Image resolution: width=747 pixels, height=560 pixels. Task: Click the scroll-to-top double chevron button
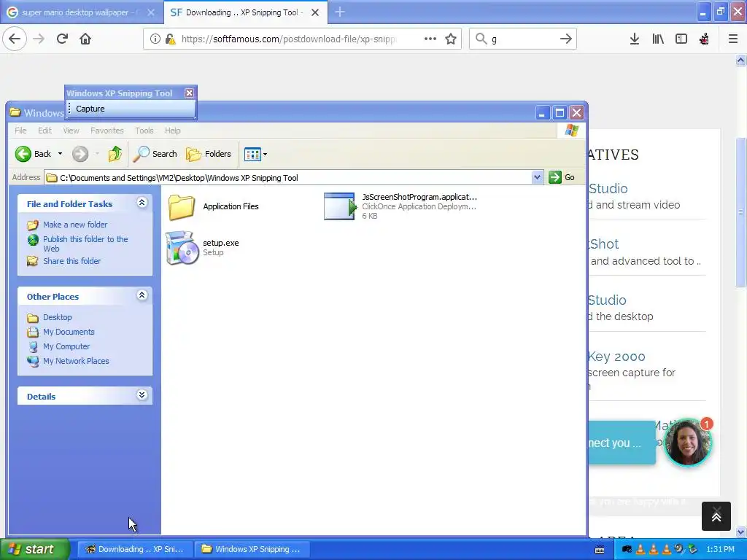tap(716, 516)
